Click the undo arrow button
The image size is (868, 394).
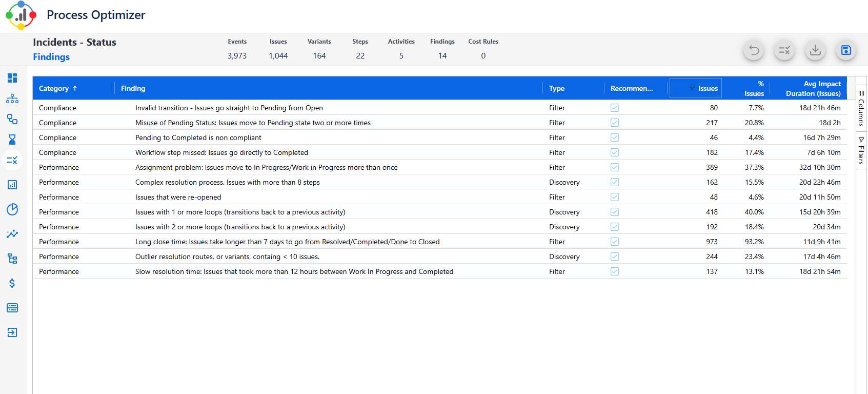point(754,50)
